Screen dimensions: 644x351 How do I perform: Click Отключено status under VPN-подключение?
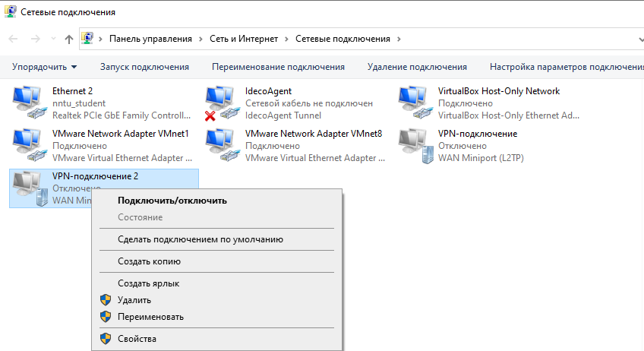[462, 146]
